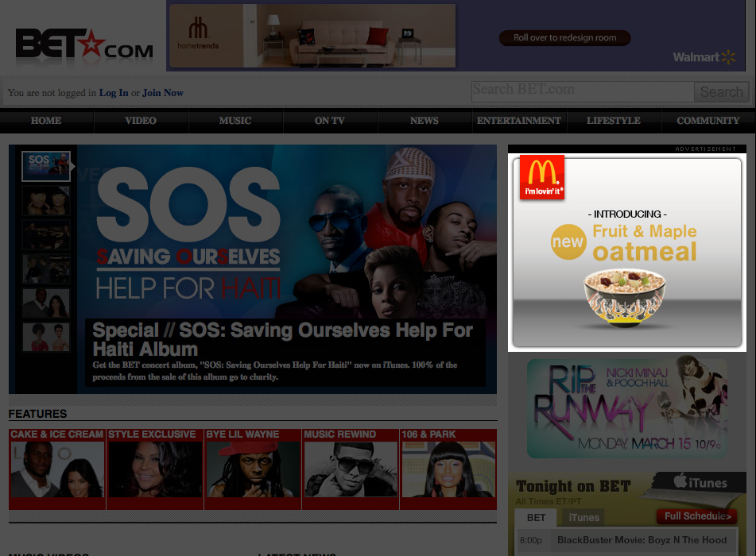Image resolution: width=756 pixels, height=556 pixels.
Task: Focus the Search BET.com input field
Action: click(582, 91)
